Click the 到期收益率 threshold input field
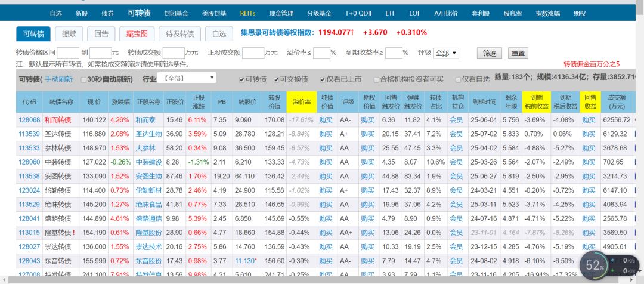This screenshot has height=284, width=644. pos(394,53)
